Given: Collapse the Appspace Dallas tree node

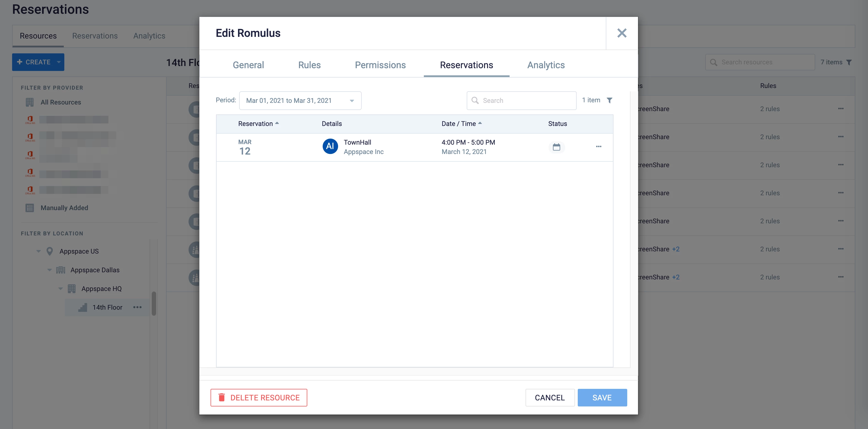Looking at the screenshot, I should click(x=49, y=270).
